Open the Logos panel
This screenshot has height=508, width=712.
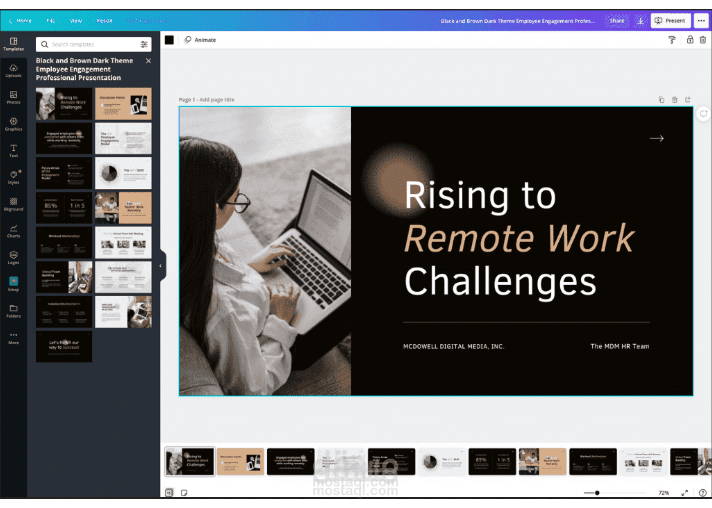(x=13, y=258)
